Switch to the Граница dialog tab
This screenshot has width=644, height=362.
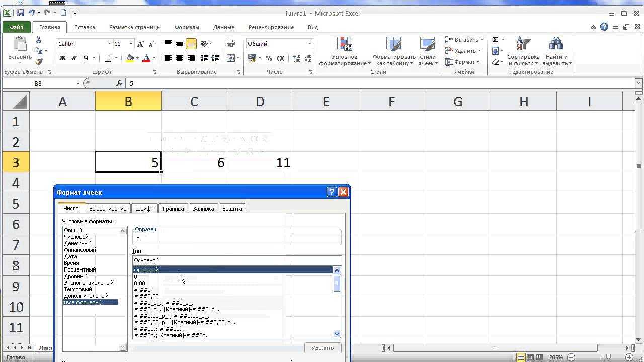pyautogui.click(x=173, y=208)
